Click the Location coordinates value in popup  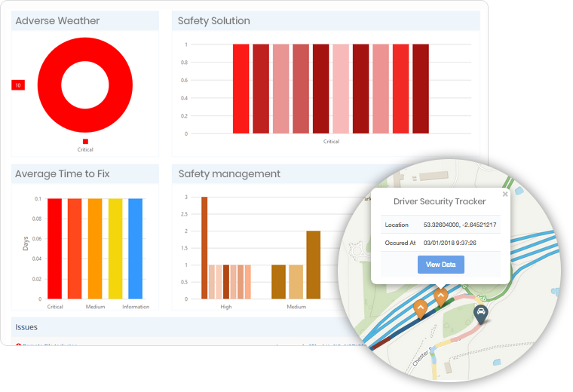pos(460,225)
